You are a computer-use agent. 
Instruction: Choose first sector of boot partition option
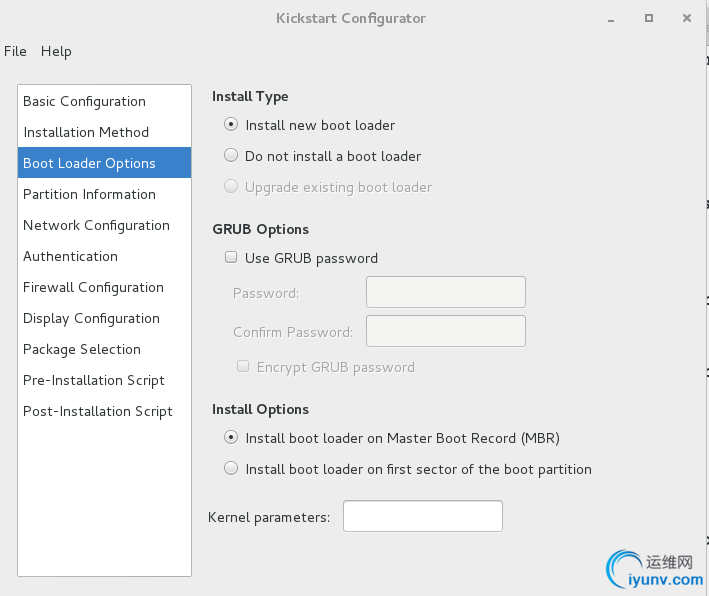pos(232,469)
